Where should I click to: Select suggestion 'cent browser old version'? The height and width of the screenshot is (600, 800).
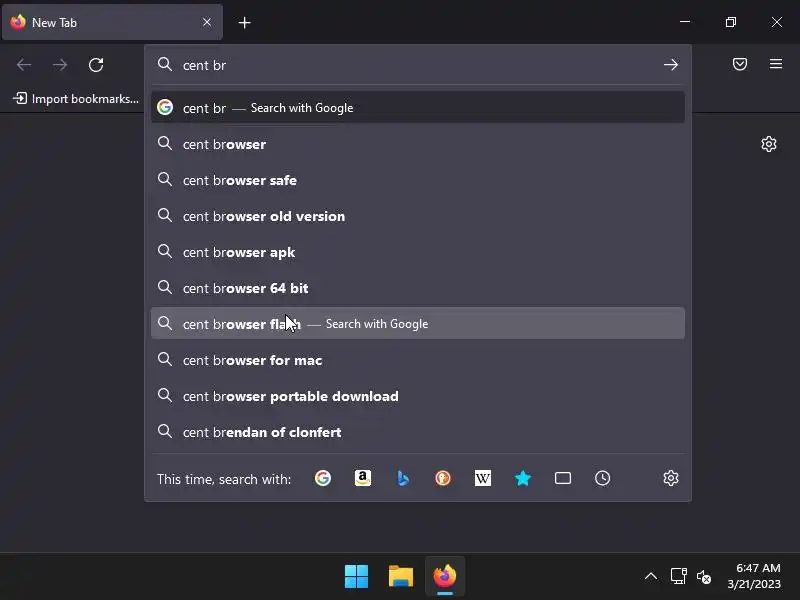417,216
